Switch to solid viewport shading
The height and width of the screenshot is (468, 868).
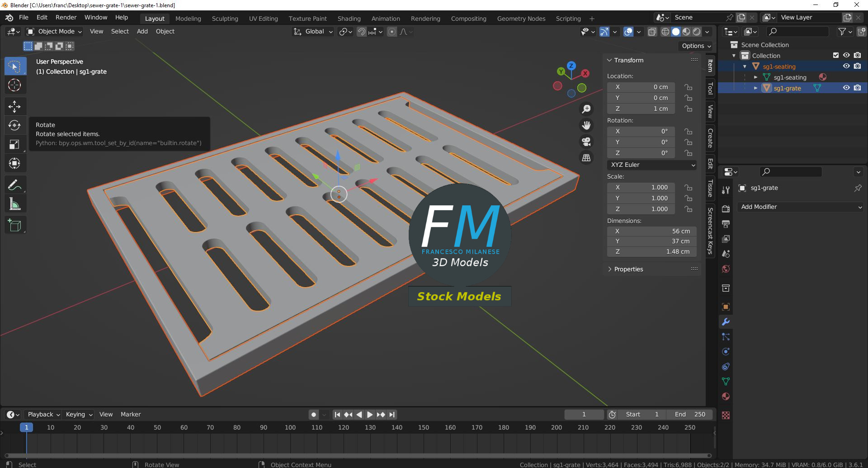[676, 32]
